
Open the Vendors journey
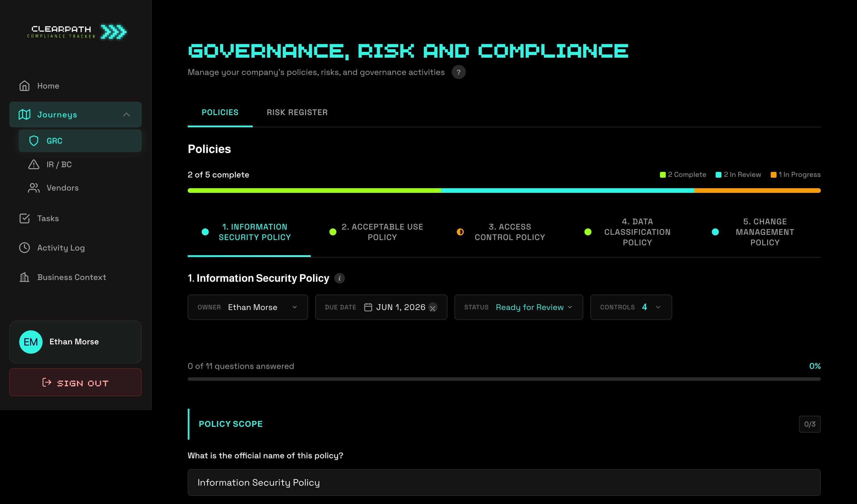pos(80,188)
